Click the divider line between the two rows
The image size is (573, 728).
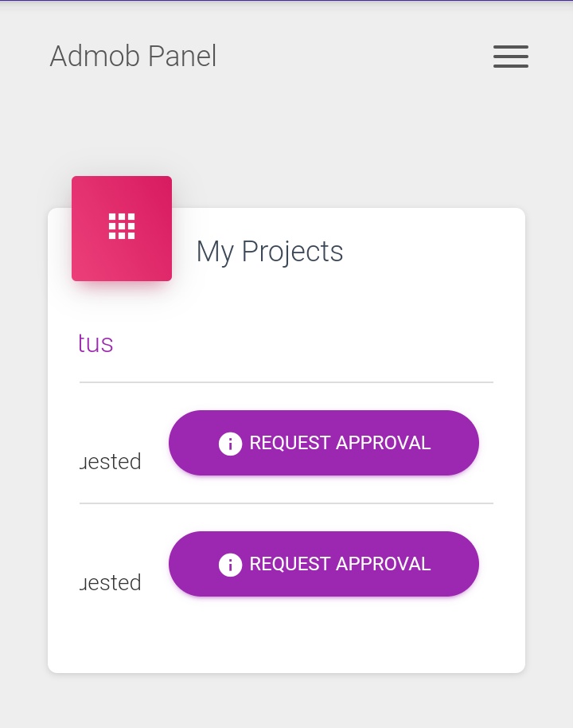click(286, 503)
